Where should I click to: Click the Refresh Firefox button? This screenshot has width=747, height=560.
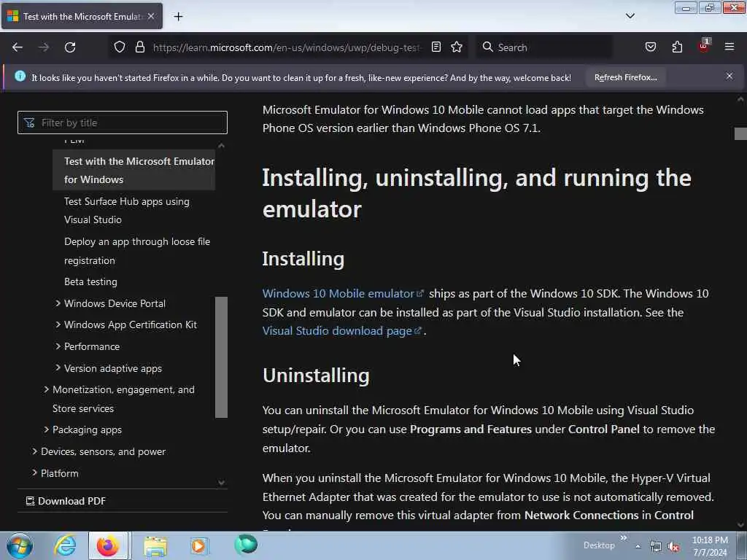[625, 77]
